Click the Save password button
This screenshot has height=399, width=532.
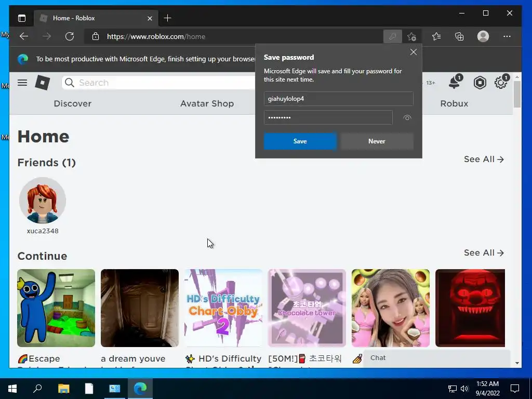click(x=300, y=141)
